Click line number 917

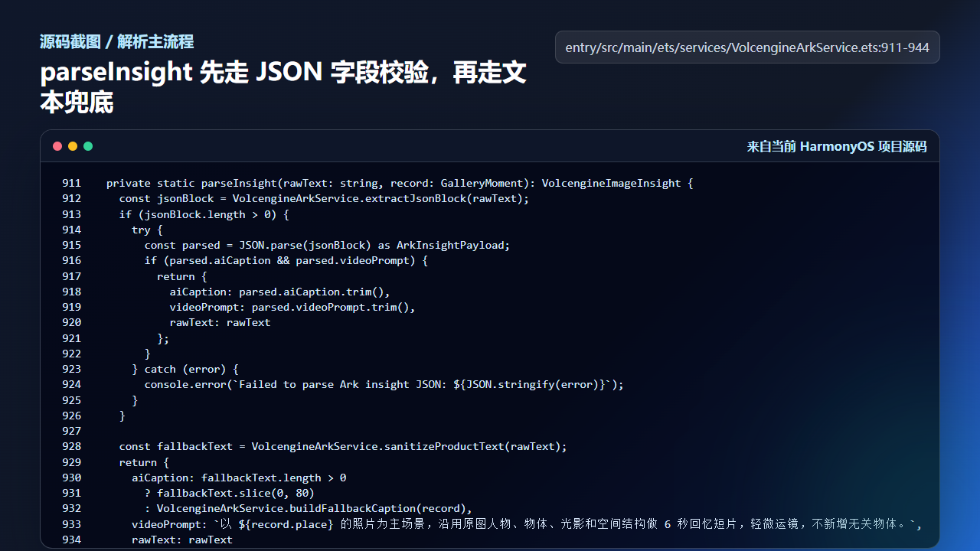pos(72,276)
